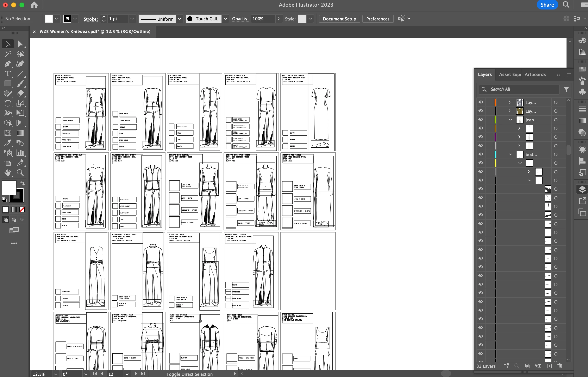Switch to the Asset Export tab

point(510,75)
